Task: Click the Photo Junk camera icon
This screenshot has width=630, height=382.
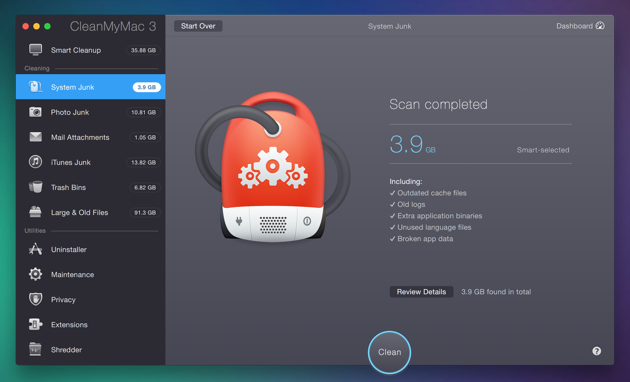Action: coord(35,112)
